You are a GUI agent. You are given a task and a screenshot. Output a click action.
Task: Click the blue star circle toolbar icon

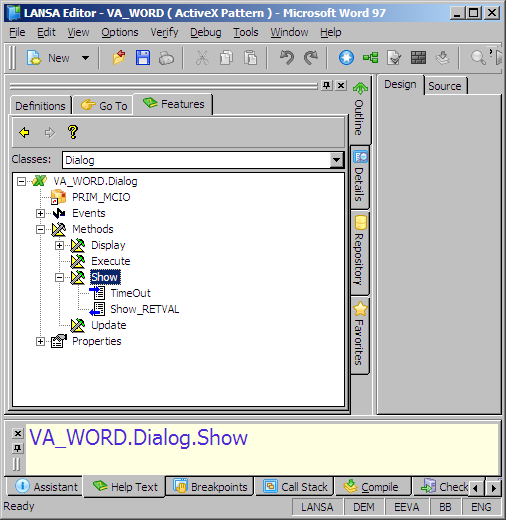346,58
